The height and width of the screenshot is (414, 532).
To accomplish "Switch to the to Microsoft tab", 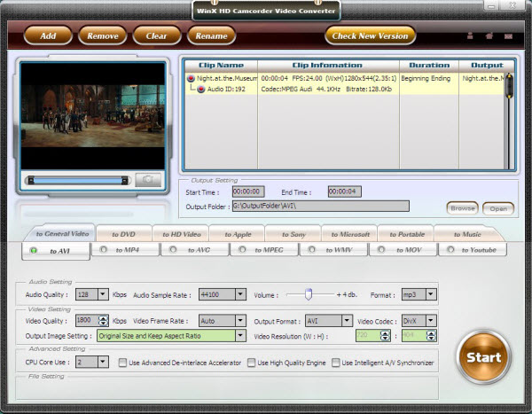I will click(350, 234).
